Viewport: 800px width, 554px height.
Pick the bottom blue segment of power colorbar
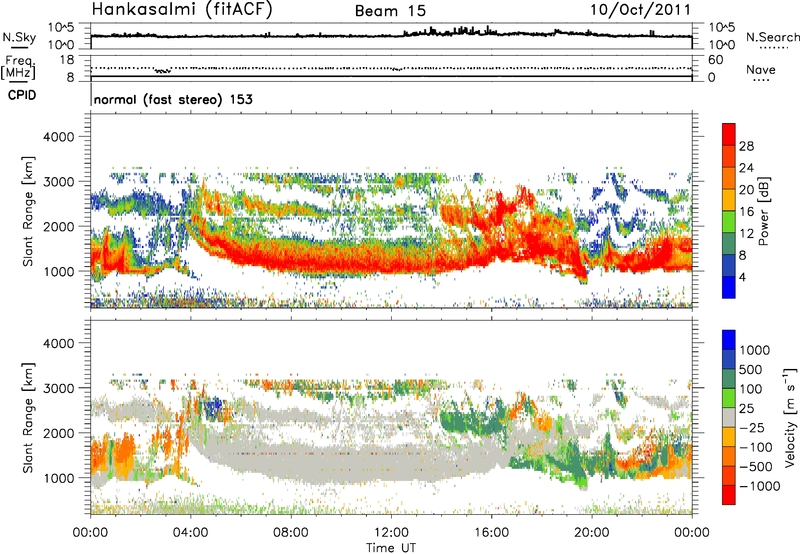[x=729, y=287]
